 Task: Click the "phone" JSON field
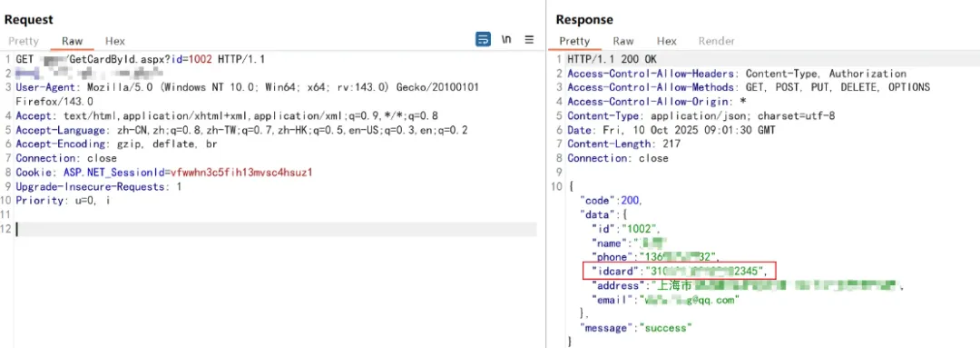tap(657, 256)
